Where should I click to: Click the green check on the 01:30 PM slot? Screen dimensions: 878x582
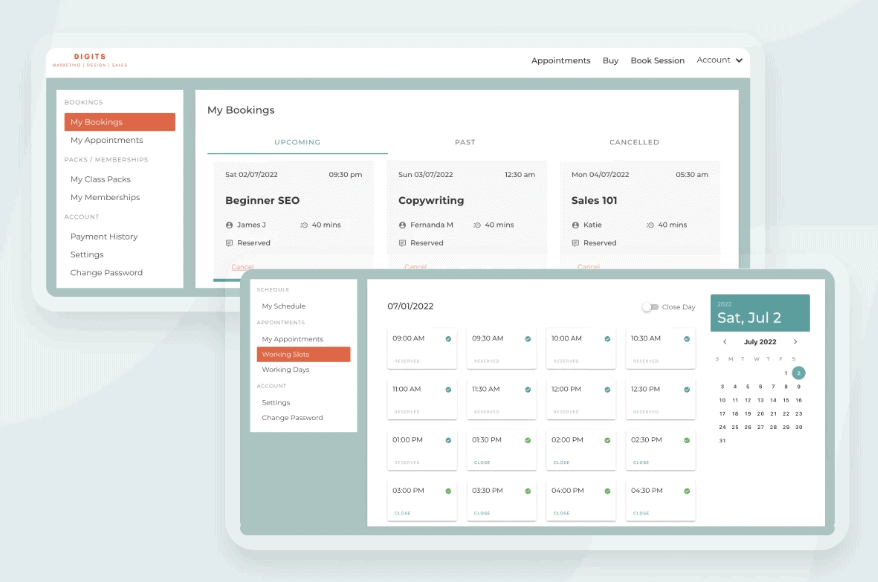(x=528, y=440)
